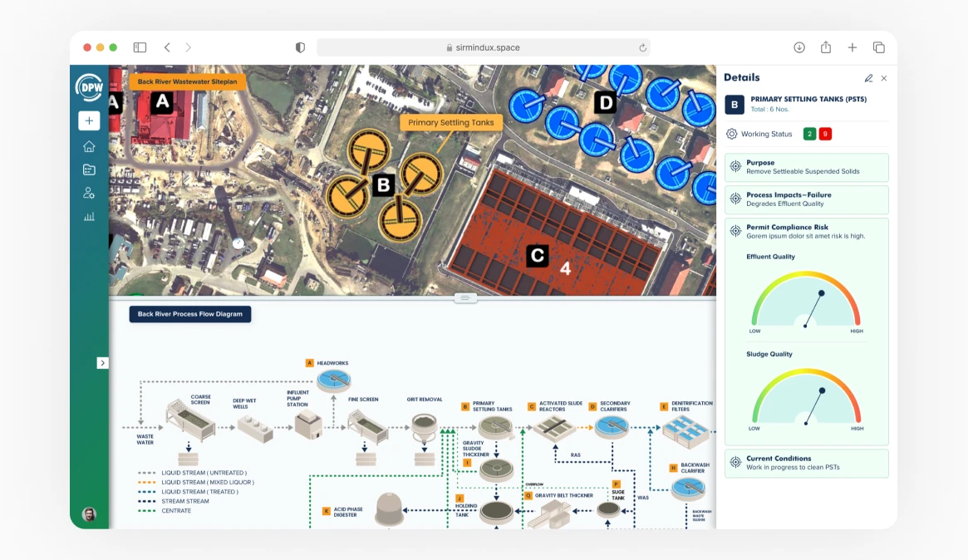Image resolution: width=968 pixels, height=560 pixels.
Task: Open the Process Impacts–Failure card
Action: point(806,199)
